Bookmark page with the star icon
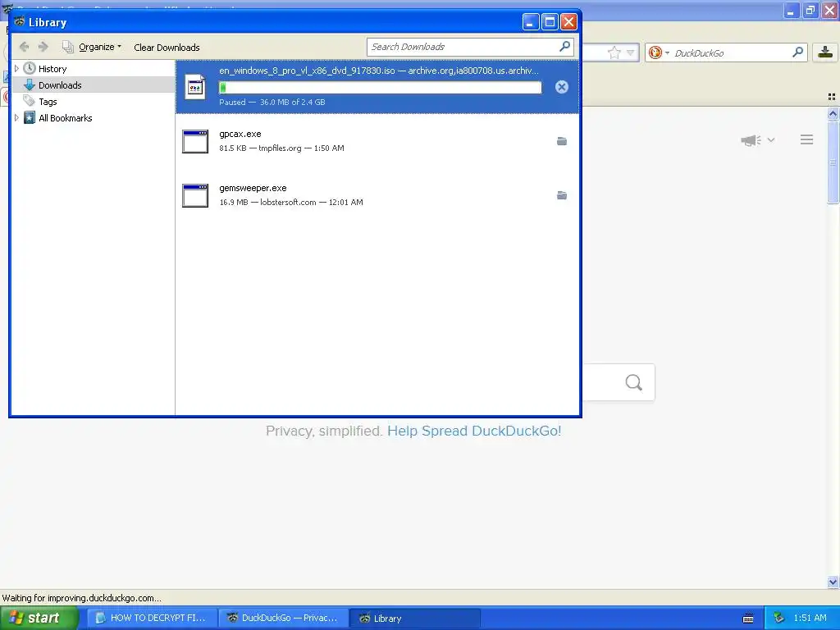Image resolution: width=840 pixels, height=630 pixels. point(614,52)
